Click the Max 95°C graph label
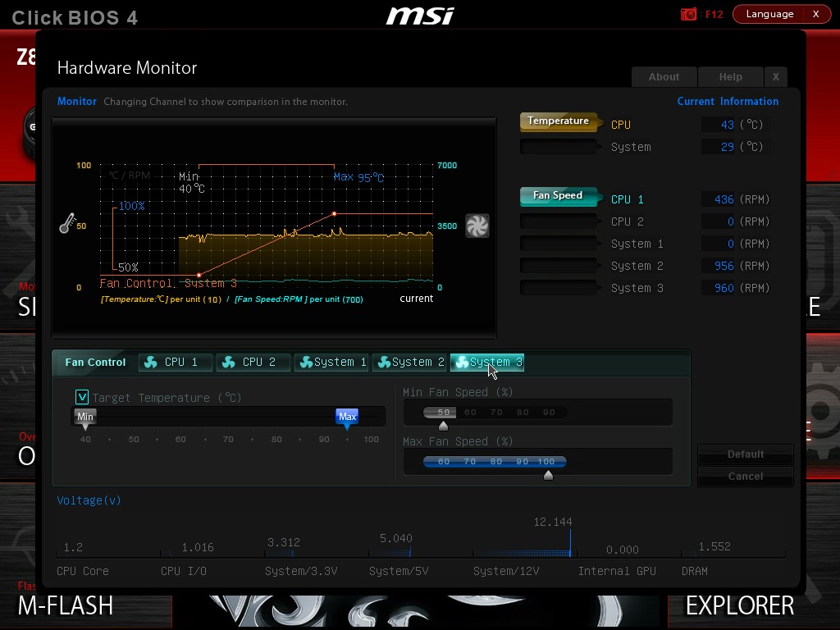The height and width of the screenshot is (630, 840). pos(358,177)
